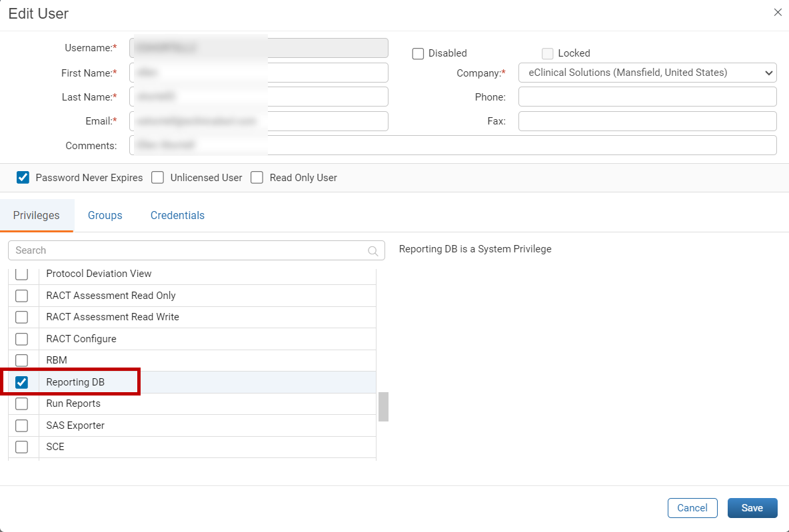Open the Company dropdown
The height and width of the screenshot is (532, 789).
coord(648,73)
